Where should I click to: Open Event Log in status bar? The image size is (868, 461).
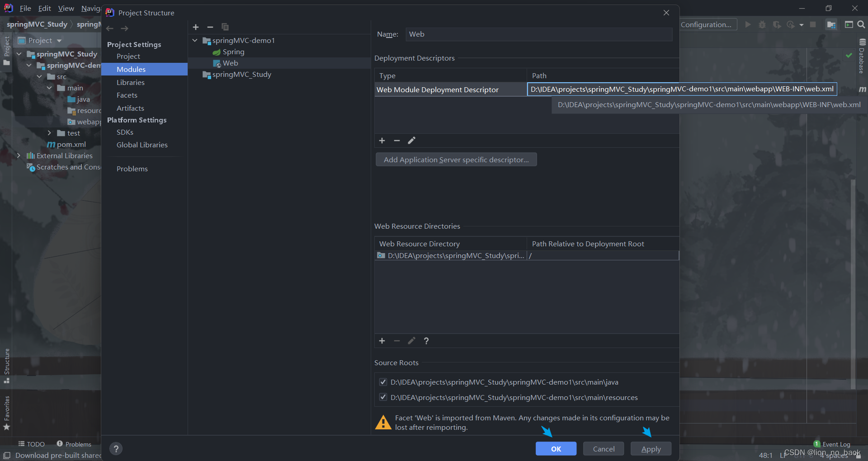point(832,444)
